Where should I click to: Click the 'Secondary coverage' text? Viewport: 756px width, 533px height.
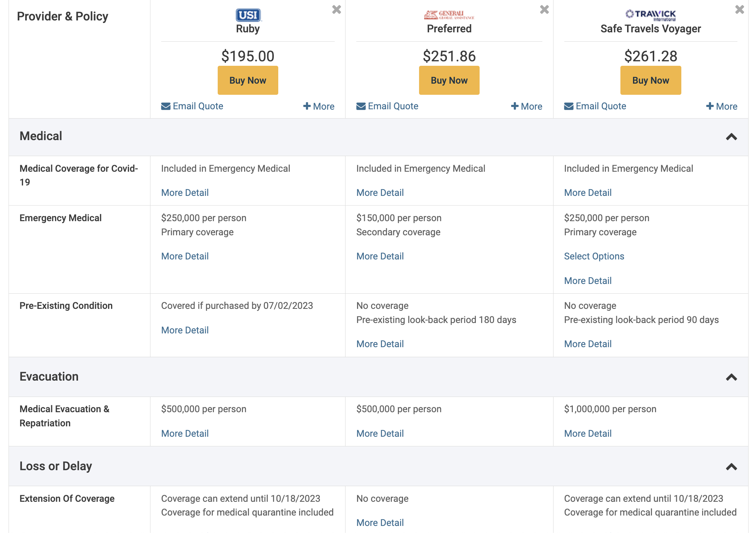pyautogui.click(x=398, y=232)
